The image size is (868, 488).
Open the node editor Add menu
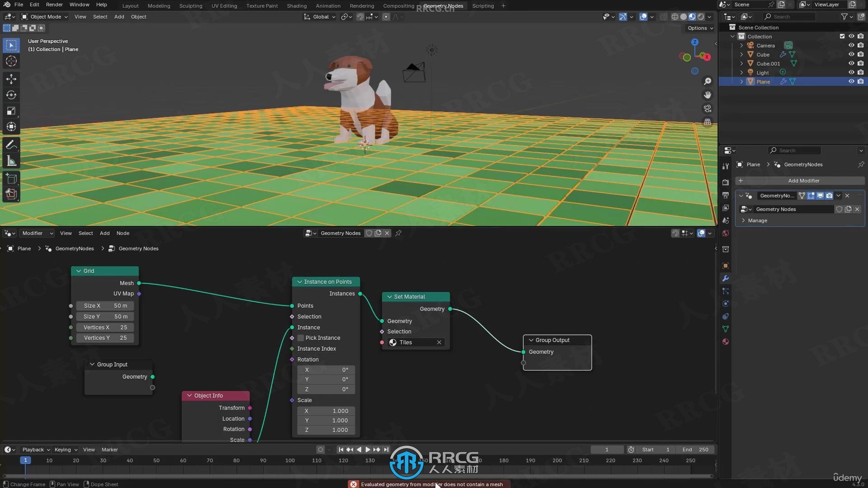(104, 233)
